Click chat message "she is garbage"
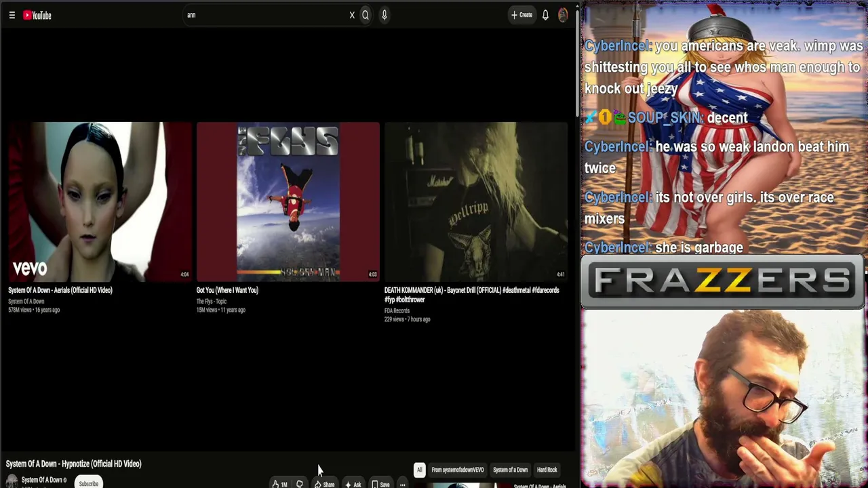Image resolution: width=868 pixels, height=488 pixels. 699,247
